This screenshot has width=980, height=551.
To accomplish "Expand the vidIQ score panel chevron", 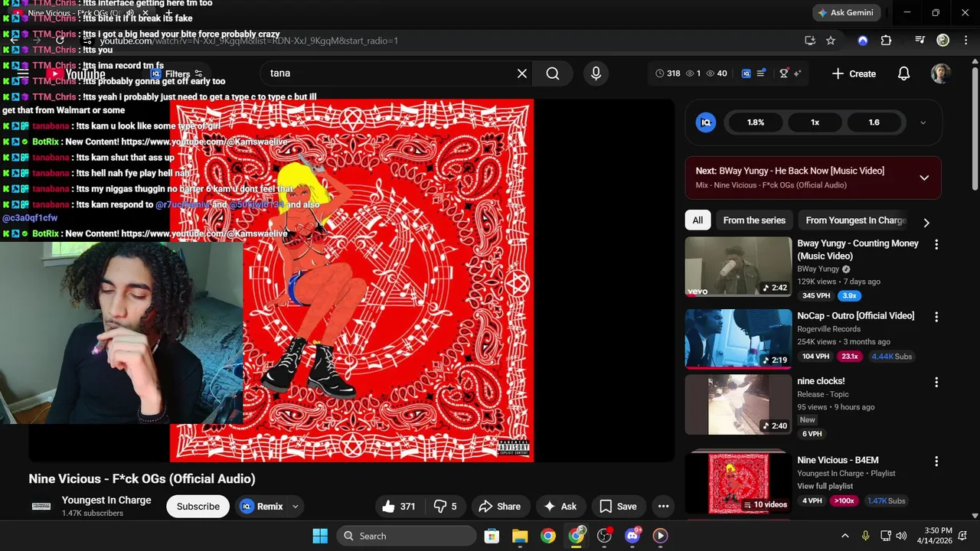I will [x=923, y=122].
